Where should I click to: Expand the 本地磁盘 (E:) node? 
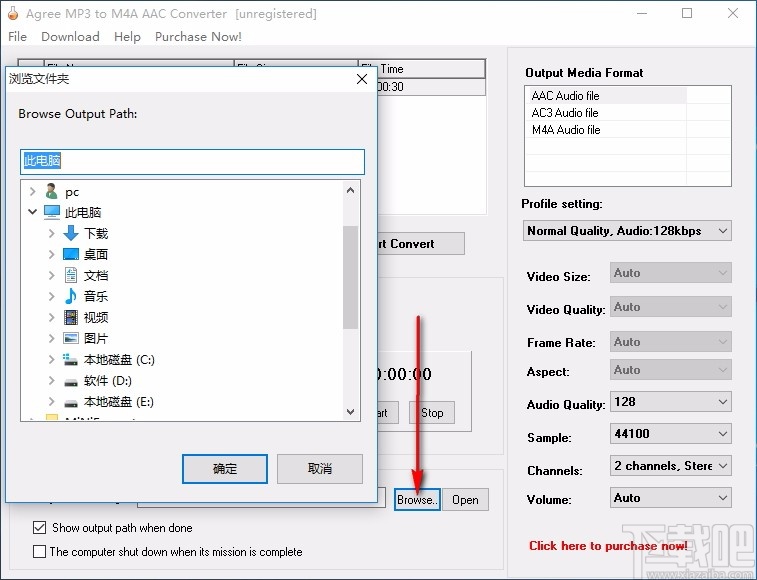coord(52,401)
